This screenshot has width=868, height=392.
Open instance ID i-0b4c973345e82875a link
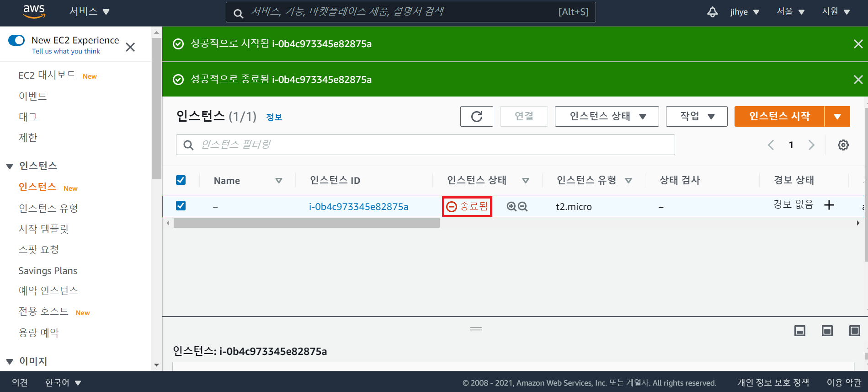point(358,207)
